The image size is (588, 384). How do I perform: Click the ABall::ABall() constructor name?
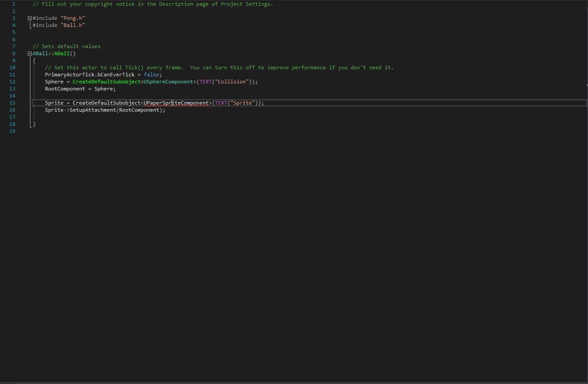(54, 53)
